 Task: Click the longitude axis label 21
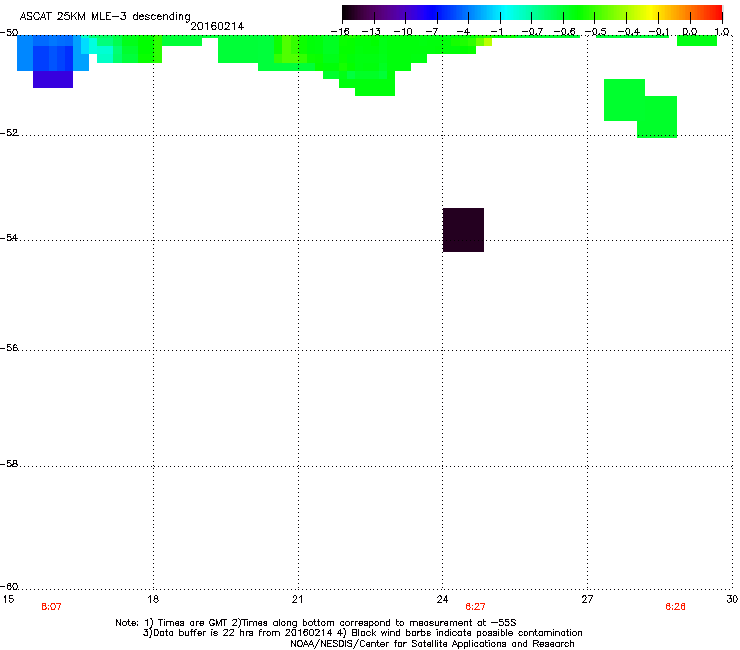[297, 599]
